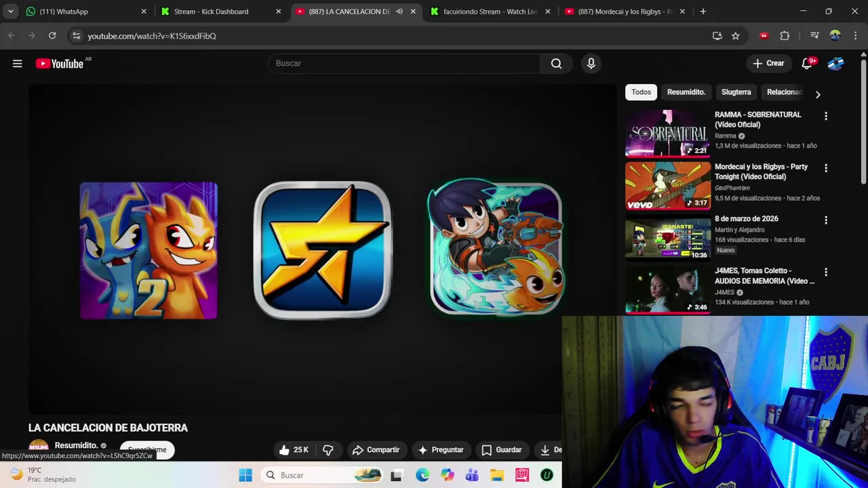868x488 pixels.
Task: Click the Compartir share button
Action: point(376,450)
